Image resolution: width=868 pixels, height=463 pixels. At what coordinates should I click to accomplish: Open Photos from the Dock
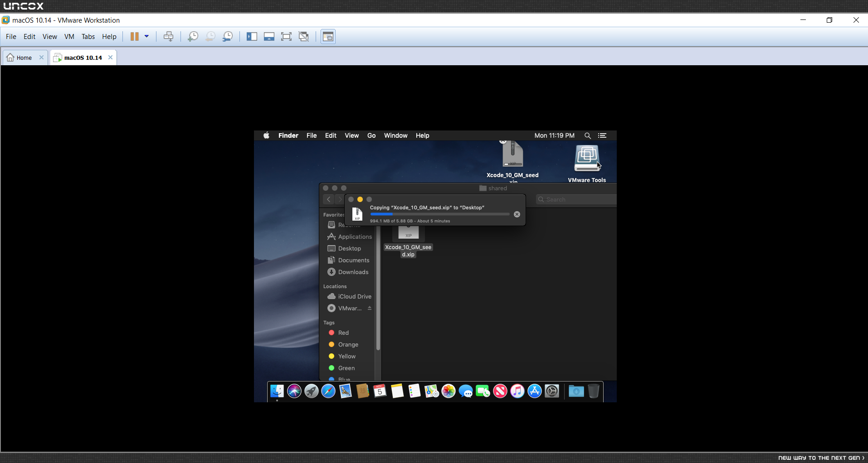(x=449, y=391)
